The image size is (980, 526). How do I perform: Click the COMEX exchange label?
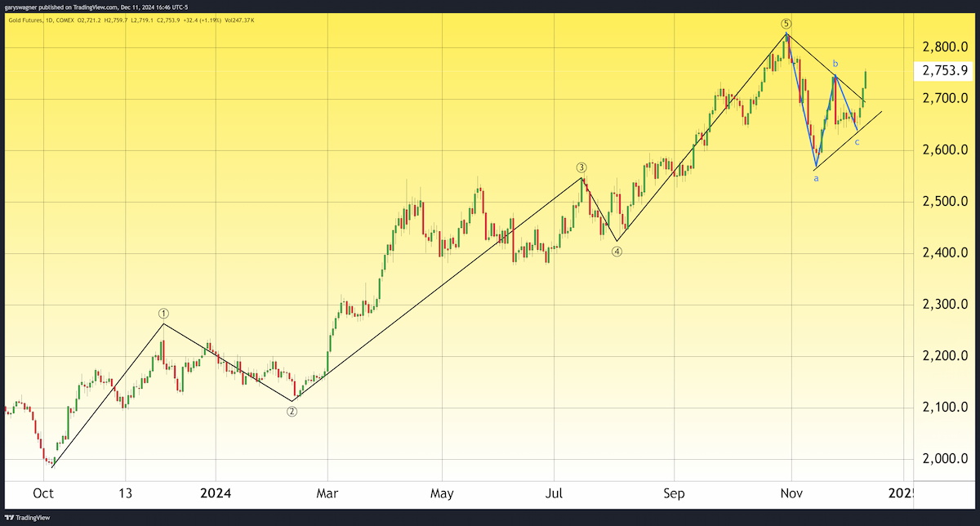(x=65, y=19)
